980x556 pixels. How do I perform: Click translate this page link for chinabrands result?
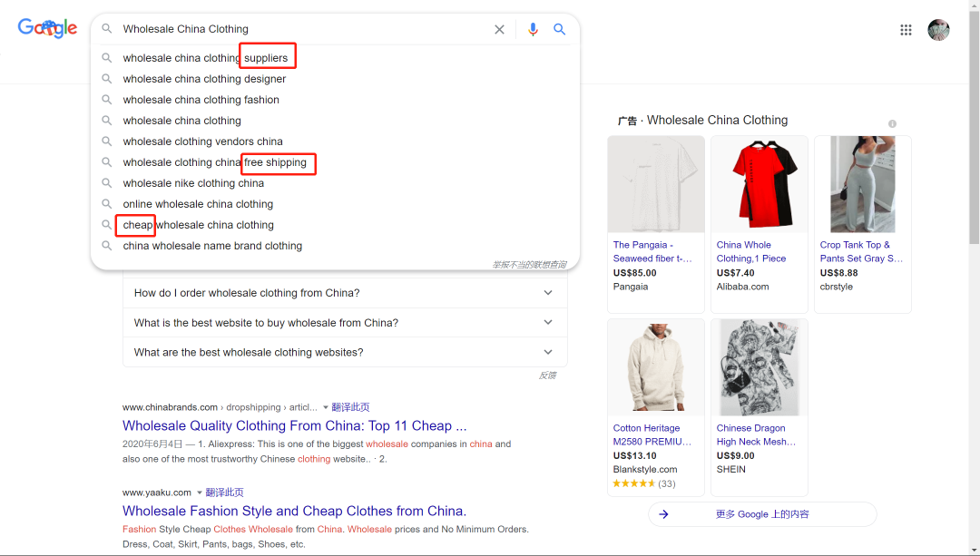(350, 407)
